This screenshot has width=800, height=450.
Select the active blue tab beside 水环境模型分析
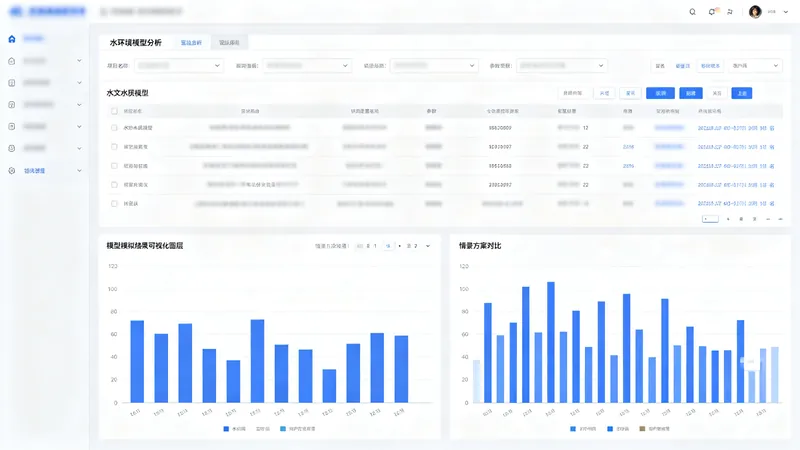coord(191,43)
